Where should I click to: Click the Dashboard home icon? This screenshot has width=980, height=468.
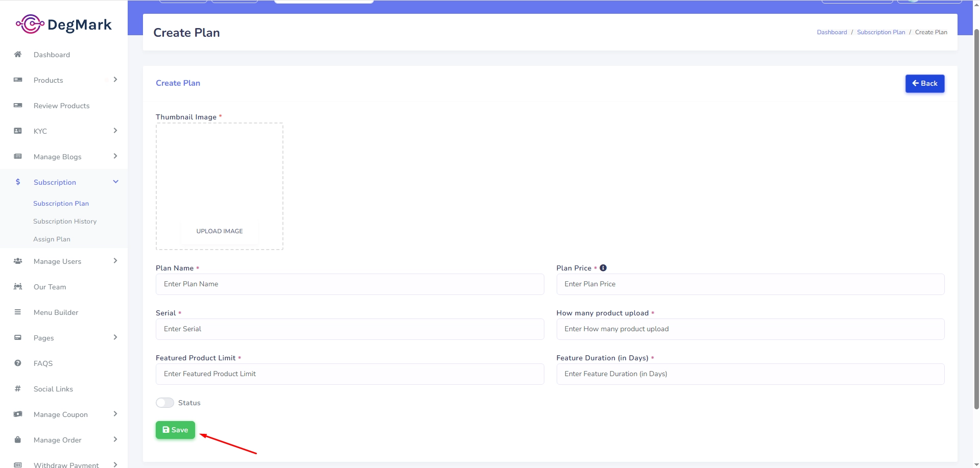click(x=18, y=54)
